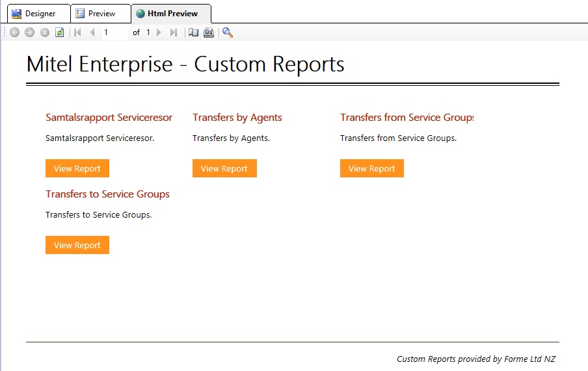Image resolution: width=588 pixels, height=371 pixels.
Task: Jump to first page icon
Action: point(77,32)
